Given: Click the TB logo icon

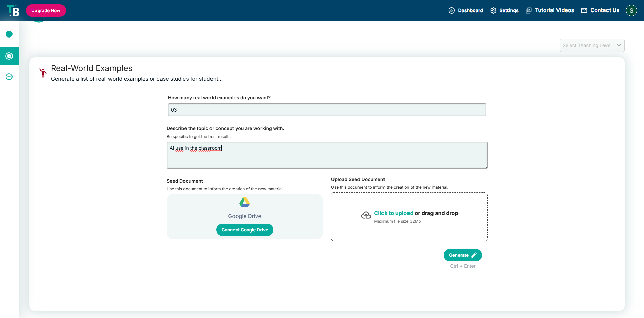Looking at the screenshot, I should pyautogui.click(x=13, y=10).
